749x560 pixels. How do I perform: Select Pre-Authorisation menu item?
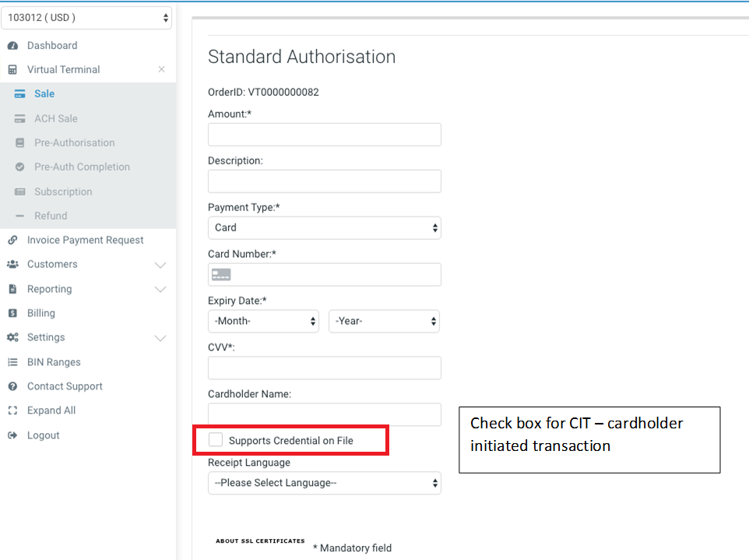(74, 143)
